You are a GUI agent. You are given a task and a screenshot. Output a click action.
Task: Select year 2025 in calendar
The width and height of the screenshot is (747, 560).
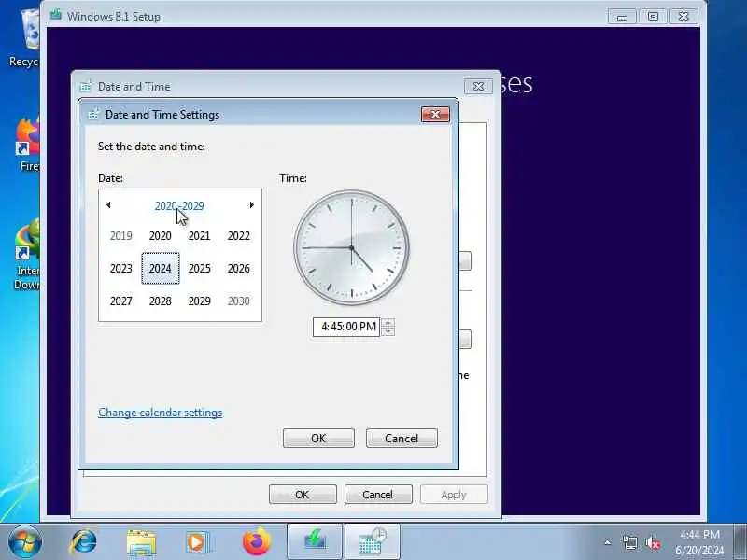tap(199, 269)
